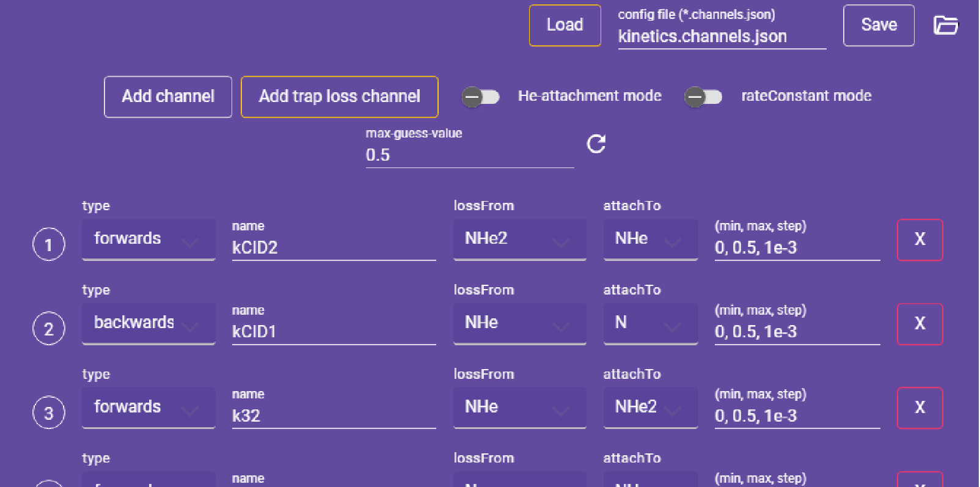
Task: Open the forwards type dropdown for channel 1
Action: point(148,239)
